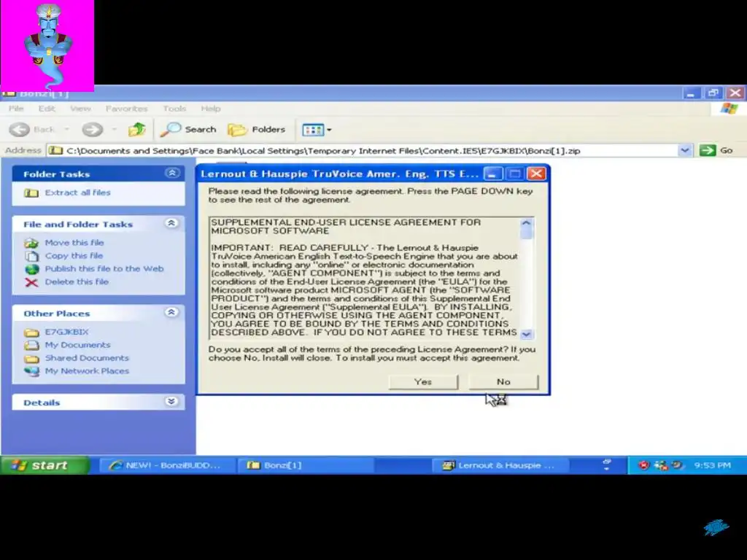
Task: Minimize the Lernout & Hauspie dialog
Action: point(493,174)
